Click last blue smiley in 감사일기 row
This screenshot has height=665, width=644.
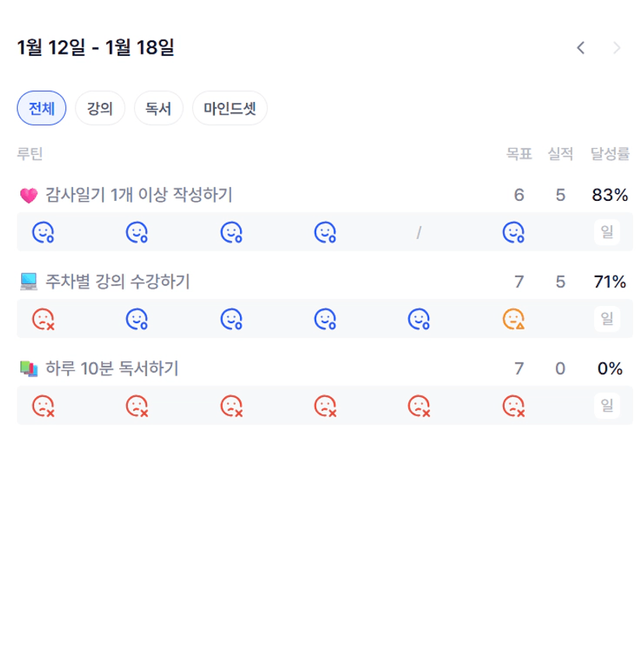[x=512, y=232]
